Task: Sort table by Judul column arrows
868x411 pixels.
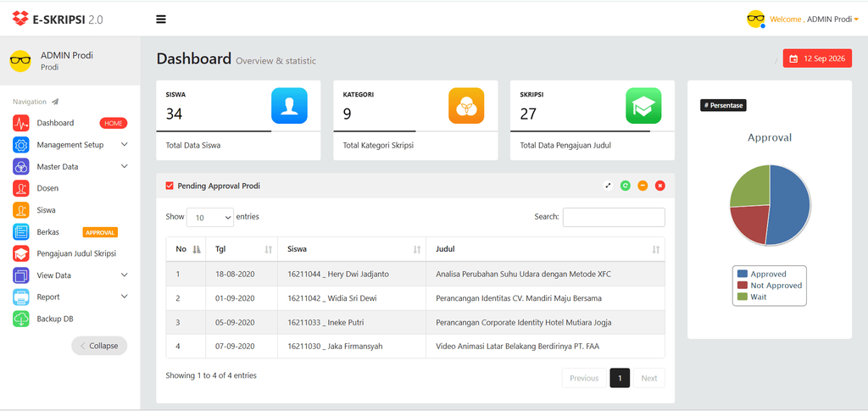Action: coord(656,249)
